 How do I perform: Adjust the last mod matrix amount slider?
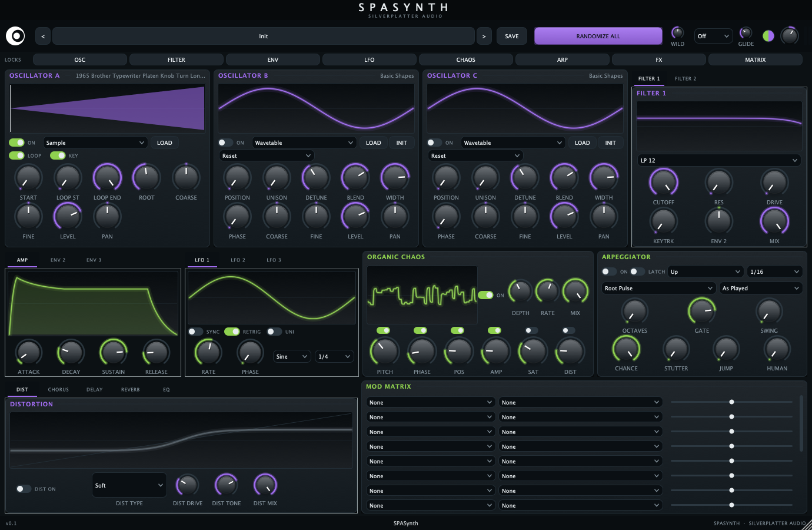click(731, 505)
